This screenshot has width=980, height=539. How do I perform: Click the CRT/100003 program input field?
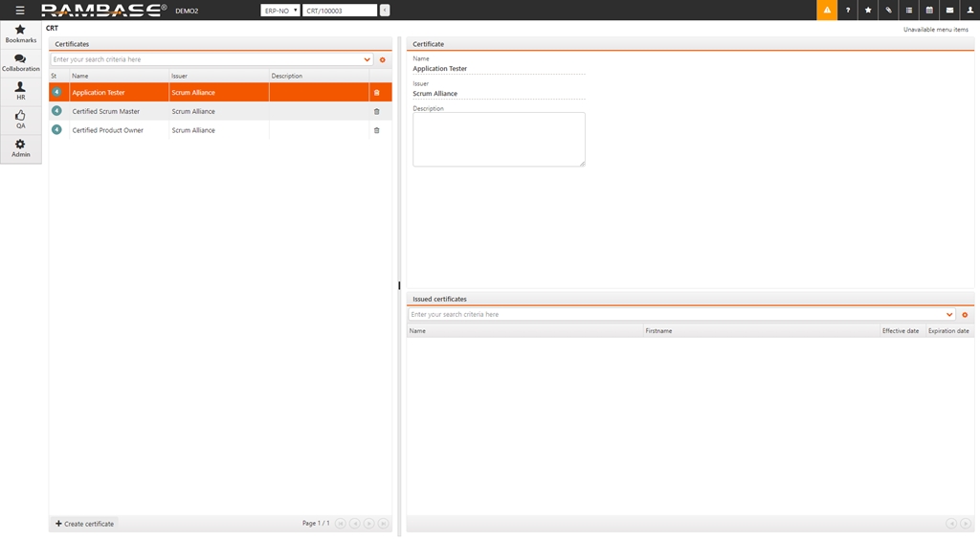coord(339,11)
